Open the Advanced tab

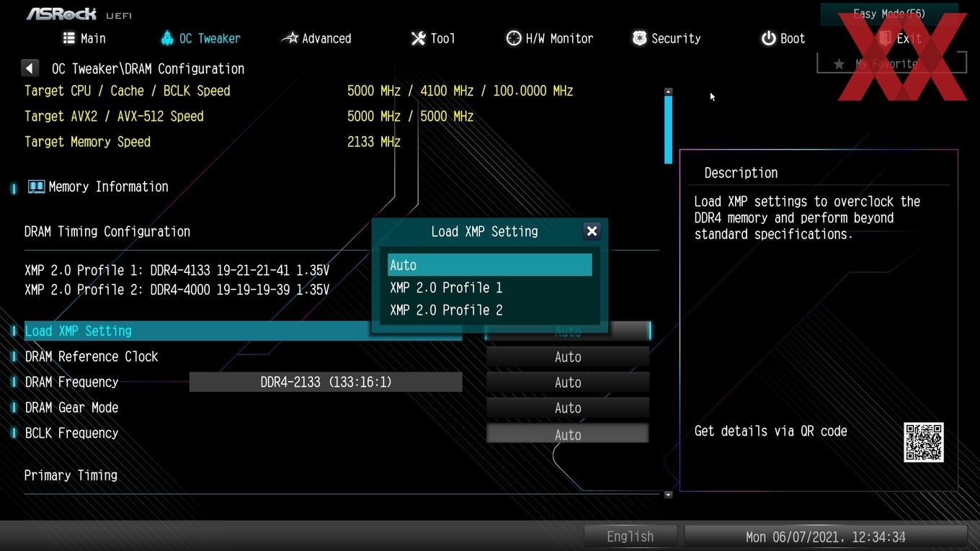(316, 38)
